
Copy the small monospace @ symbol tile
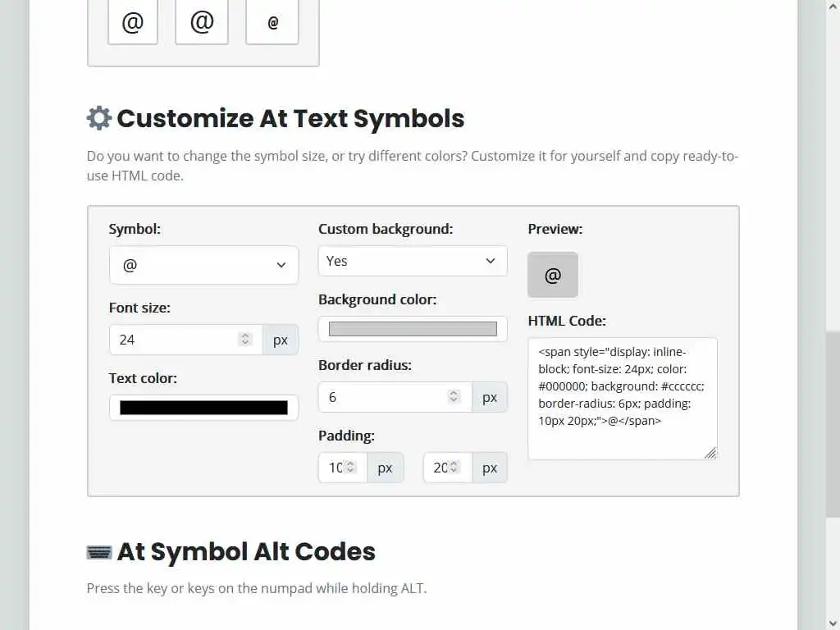click(x=272, y=22)
